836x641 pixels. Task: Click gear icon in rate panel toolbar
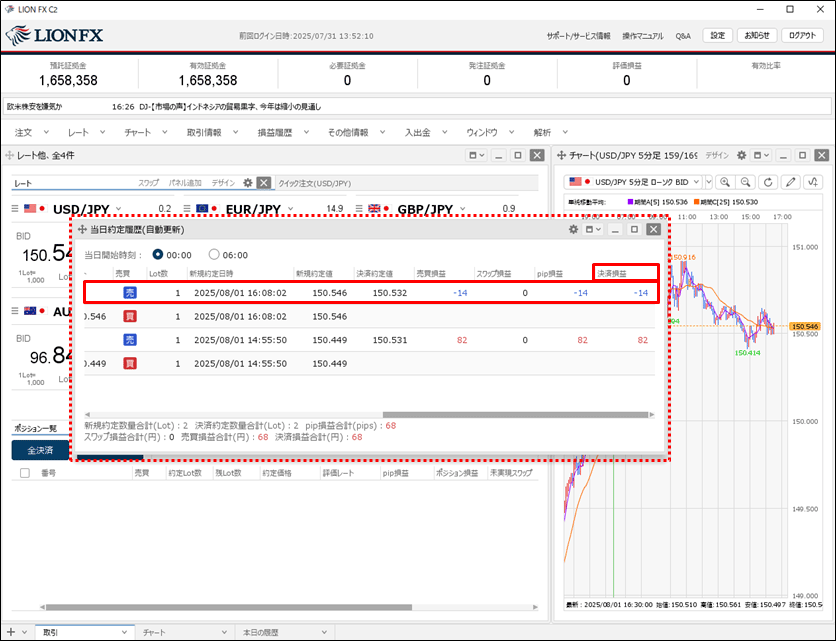[248, 183]
